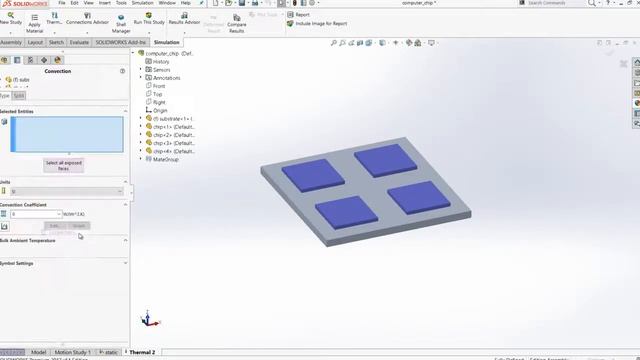Expand the substrate<1> tree node

tap(141, 119)
